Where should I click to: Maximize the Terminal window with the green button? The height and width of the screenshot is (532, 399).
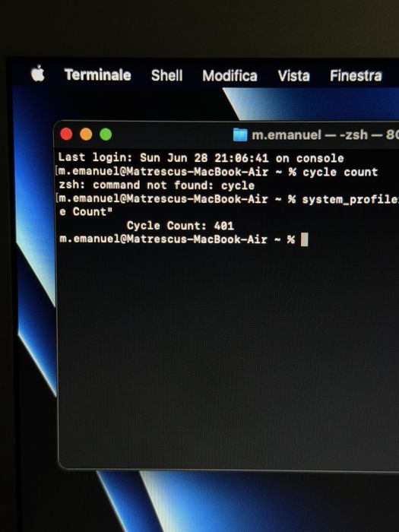pos(106,134)
